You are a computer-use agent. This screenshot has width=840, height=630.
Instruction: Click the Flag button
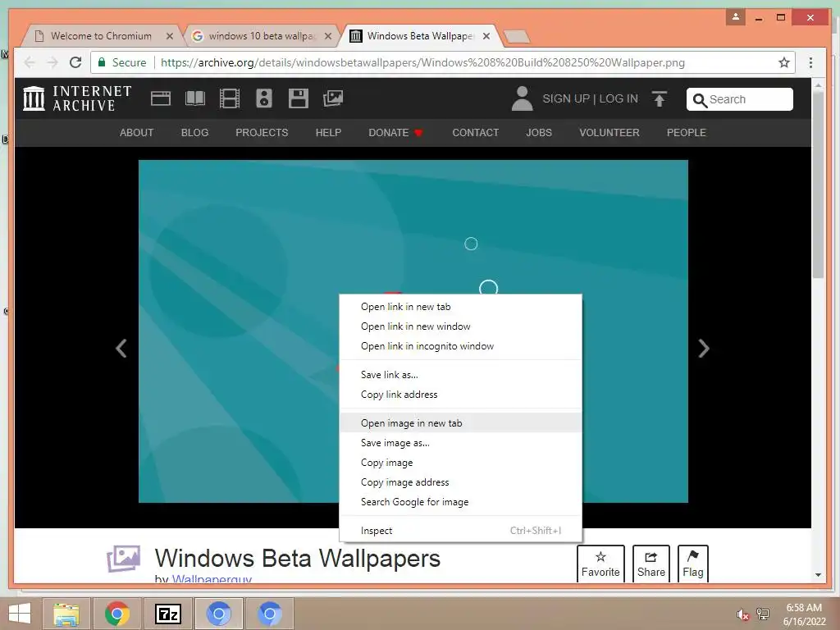pos(692,564)
